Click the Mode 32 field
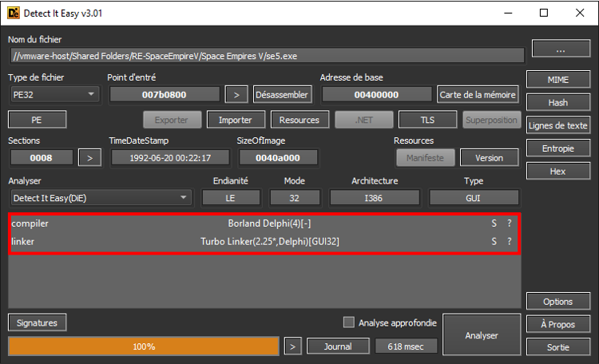The width and height of the screenshot is (599, 364). [295, 198]
